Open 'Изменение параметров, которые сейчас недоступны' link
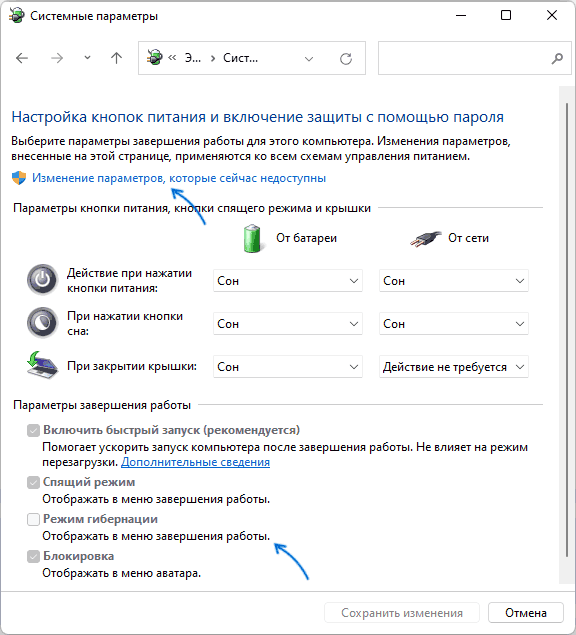The width and height of the screenshot is (576, 635). coord(179,178)
